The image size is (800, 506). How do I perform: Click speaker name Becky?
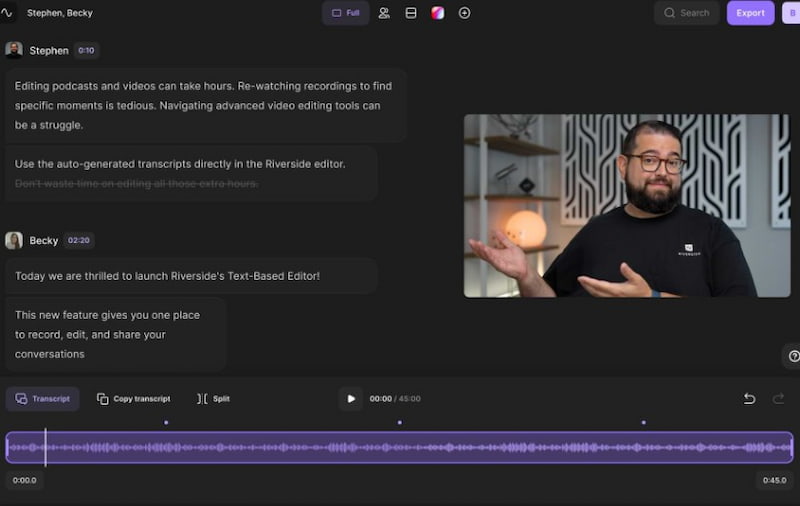(44, 240)
